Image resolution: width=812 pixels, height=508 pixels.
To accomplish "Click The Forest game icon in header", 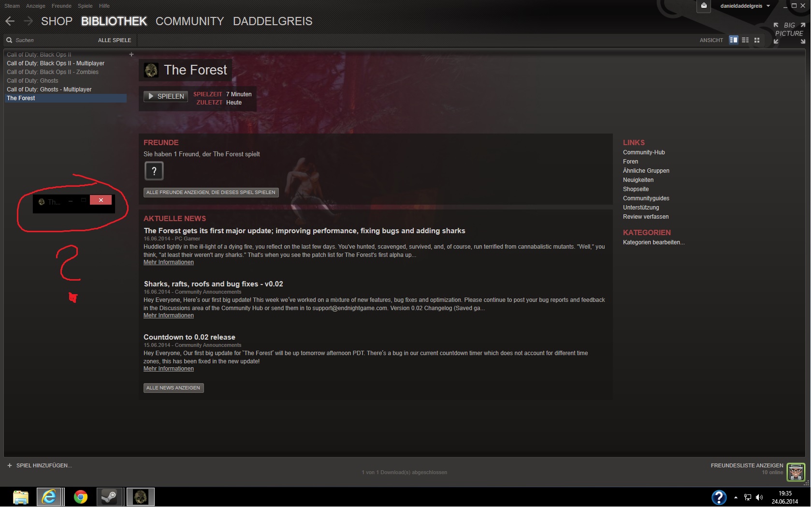I will pos(151,71).
